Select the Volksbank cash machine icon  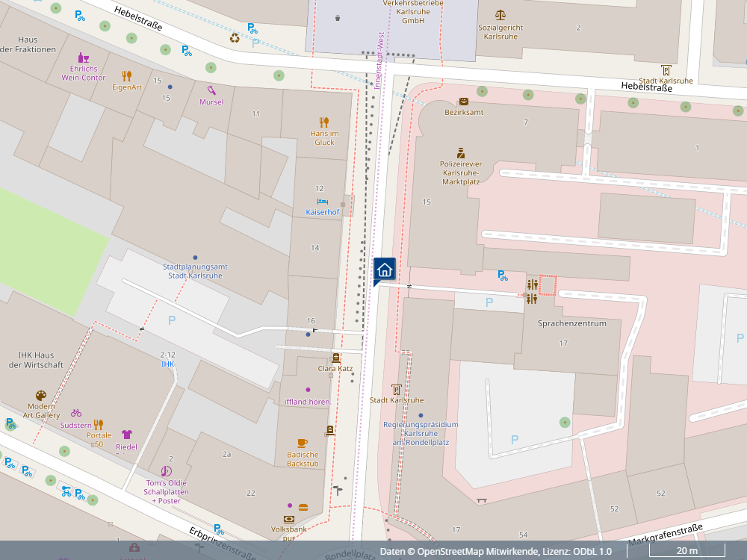[288, 520]
